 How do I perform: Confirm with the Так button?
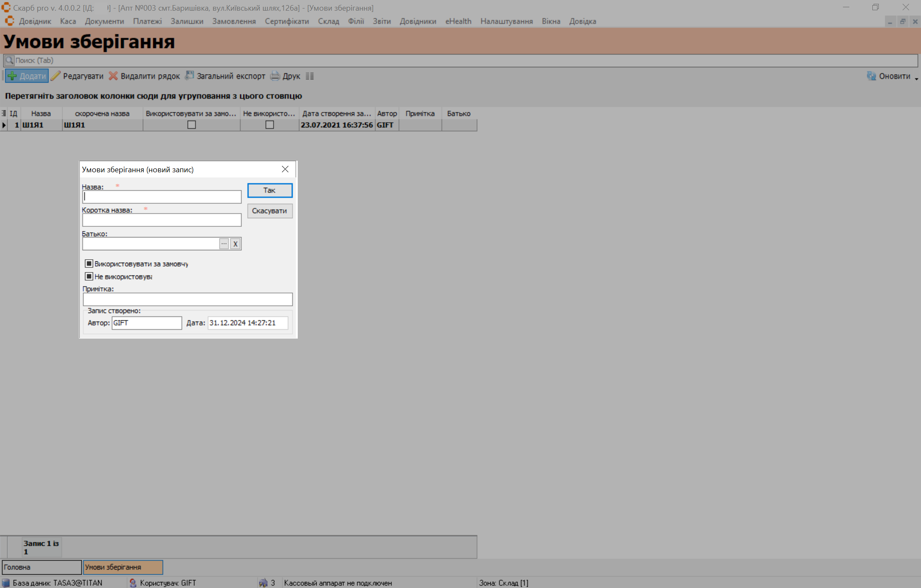pos(270,191)
